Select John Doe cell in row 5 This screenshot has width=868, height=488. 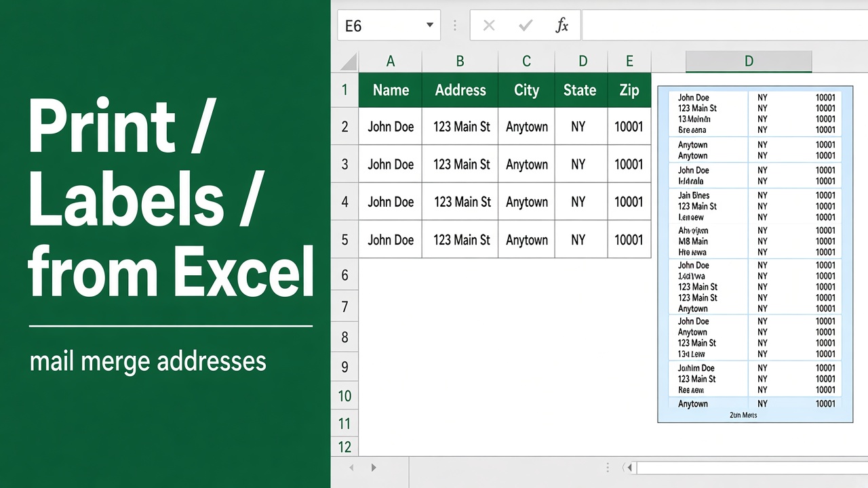[x=391, y=239]
